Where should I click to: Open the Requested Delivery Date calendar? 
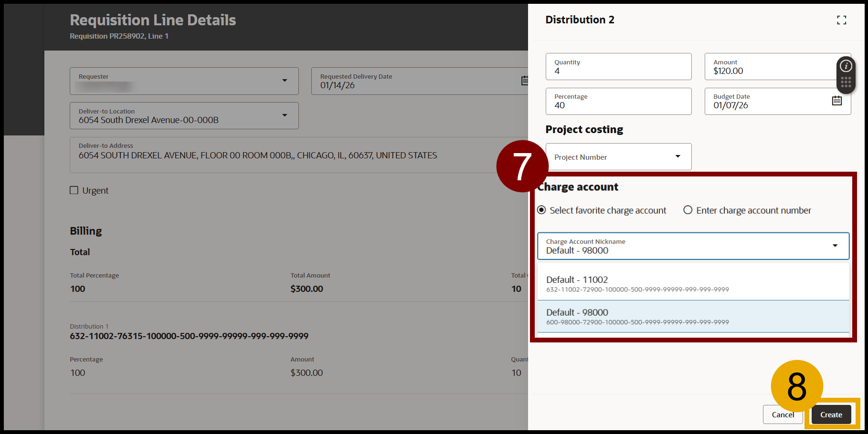pos(525,81)
